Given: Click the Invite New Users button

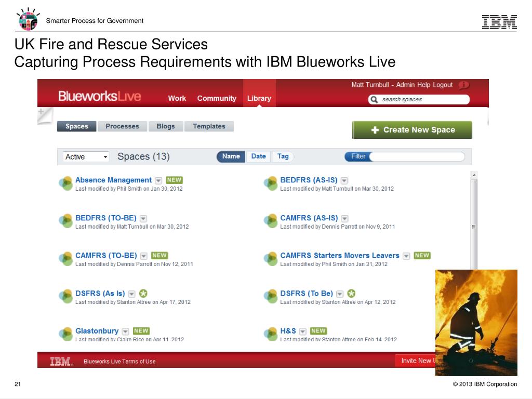Looking at the screenshot, I should [x=415, y=361].
